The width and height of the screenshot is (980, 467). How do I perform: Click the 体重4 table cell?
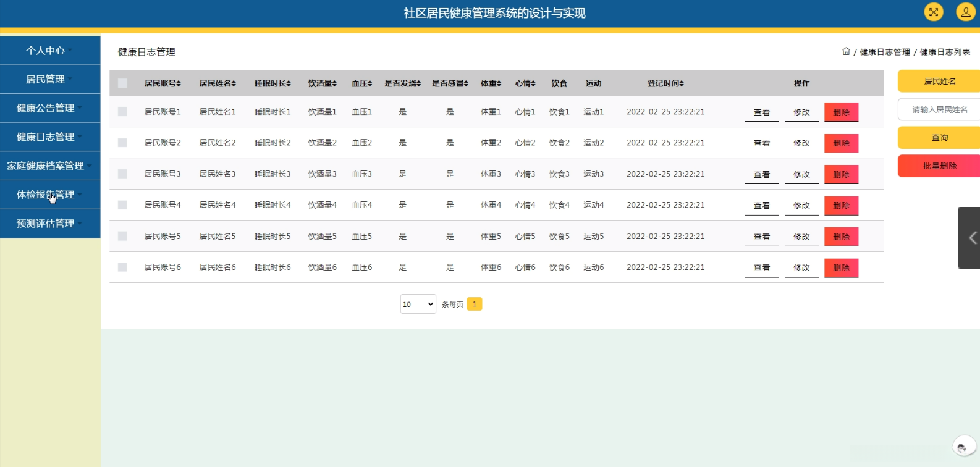[x=491, y=205]
